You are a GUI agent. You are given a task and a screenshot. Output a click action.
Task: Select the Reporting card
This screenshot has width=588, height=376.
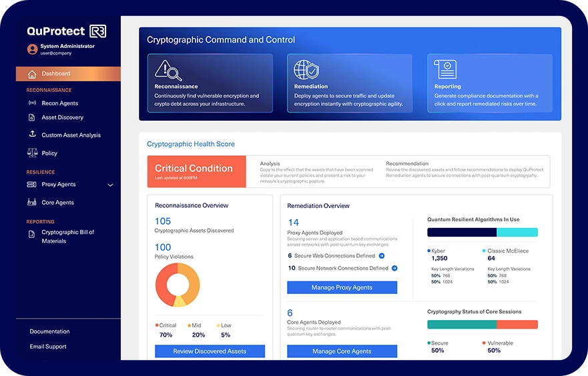pyautogui.click(x=490, y=83)
